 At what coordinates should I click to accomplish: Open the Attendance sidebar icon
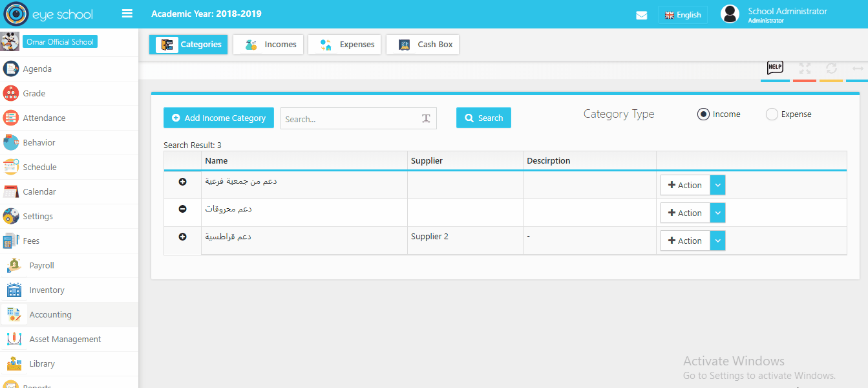[11, 118]
